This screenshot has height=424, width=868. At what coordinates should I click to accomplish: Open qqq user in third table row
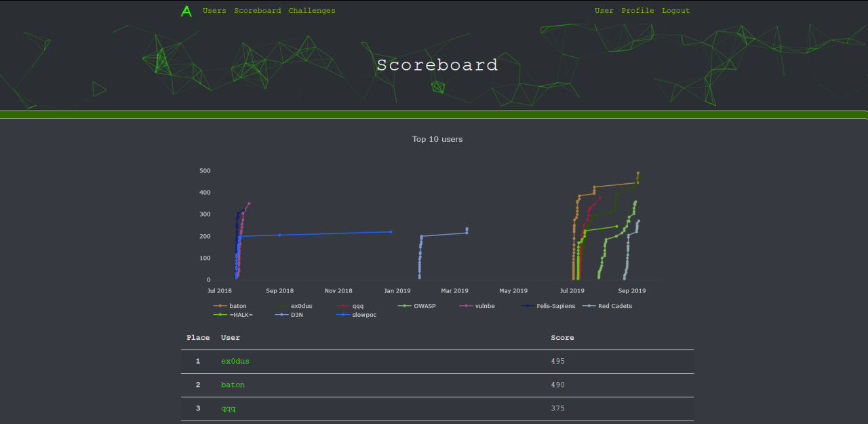tap(228, 408)
